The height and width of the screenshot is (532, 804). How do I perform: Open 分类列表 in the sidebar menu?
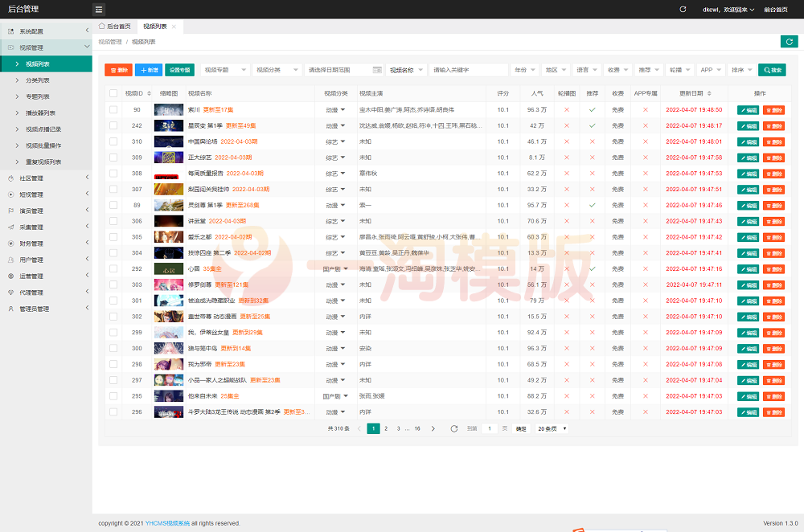pyautogui.click(x=38, y=80)
